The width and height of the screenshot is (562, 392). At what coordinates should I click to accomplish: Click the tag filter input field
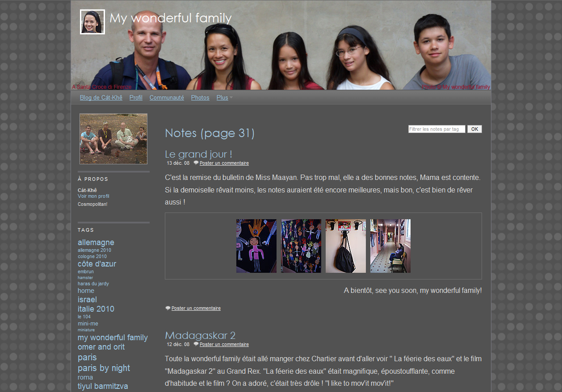tap(436, 129)
